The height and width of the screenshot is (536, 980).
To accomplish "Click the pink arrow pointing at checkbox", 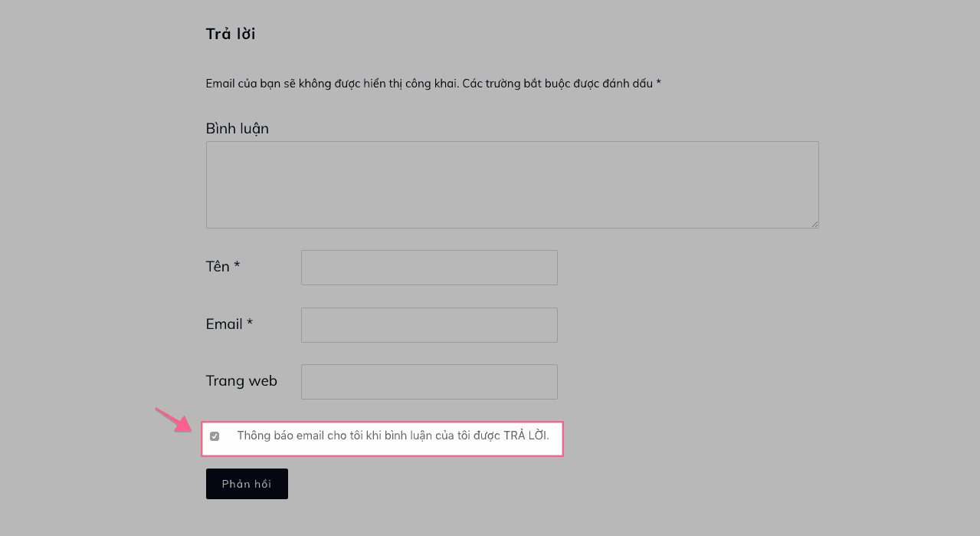I will point(172,419).
